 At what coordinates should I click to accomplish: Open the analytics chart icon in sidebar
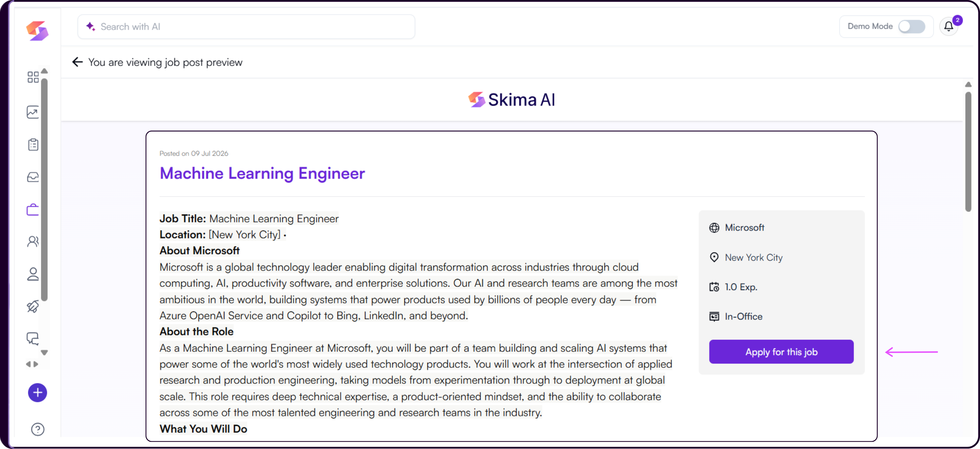point(33,112)
